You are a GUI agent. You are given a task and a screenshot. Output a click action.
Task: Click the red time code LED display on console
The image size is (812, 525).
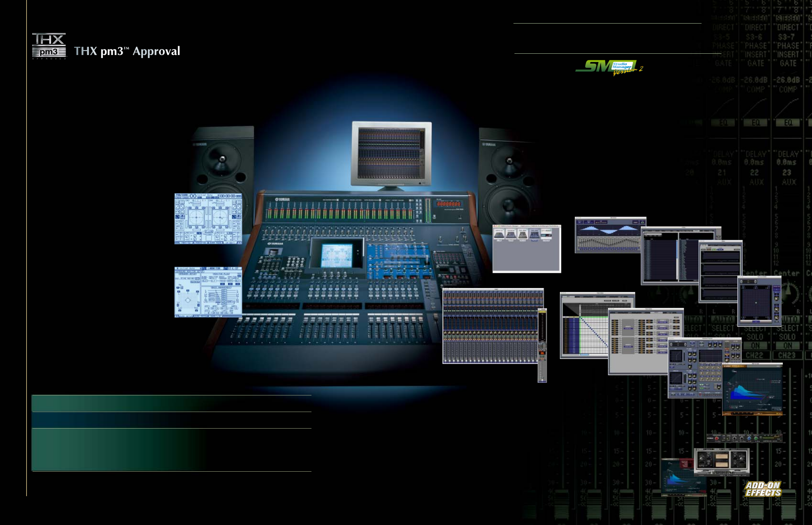coord(449,204)
